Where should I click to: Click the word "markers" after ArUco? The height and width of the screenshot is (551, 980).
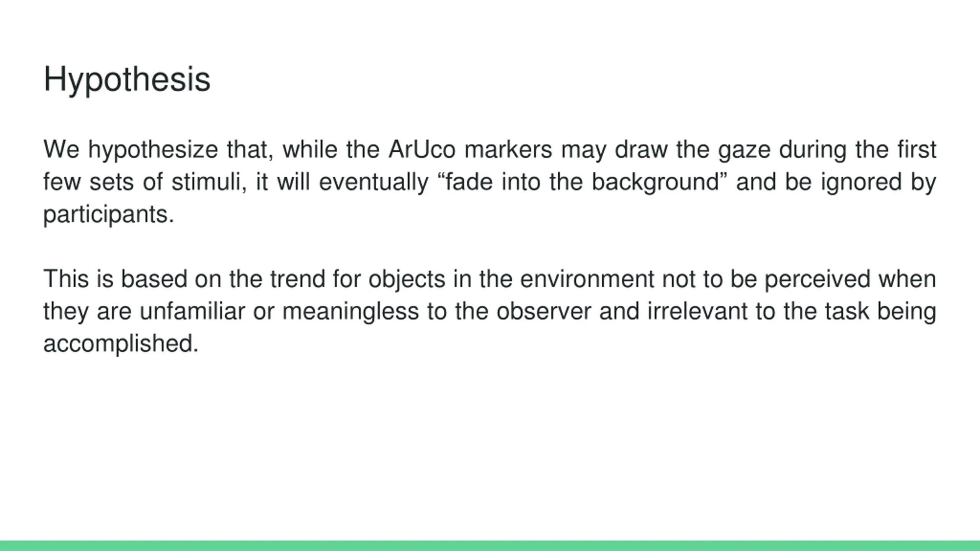(508, 149)
